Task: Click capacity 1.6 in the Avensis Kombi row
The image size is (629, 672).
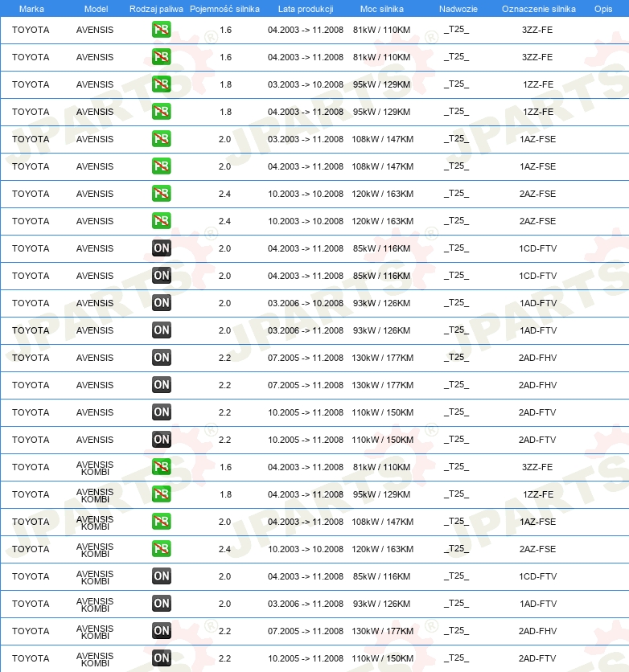Action: point(225,467)
